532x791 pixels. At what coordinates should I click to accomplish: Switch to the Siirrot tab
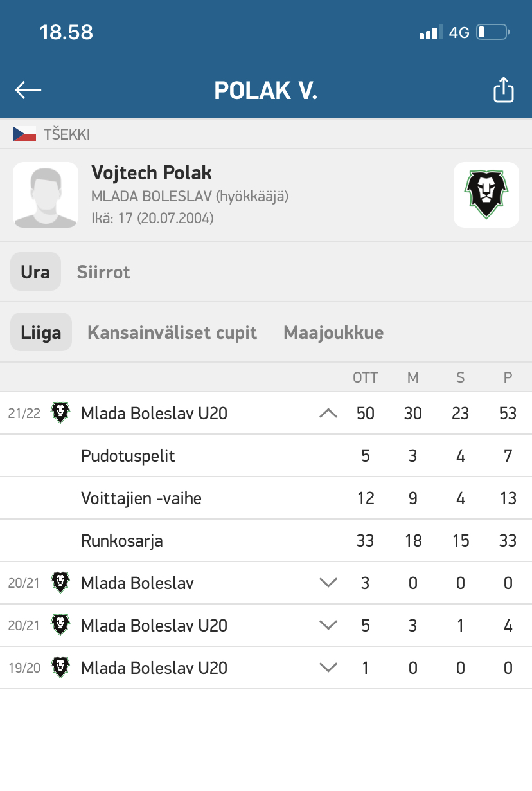click(x=103, y=272)
